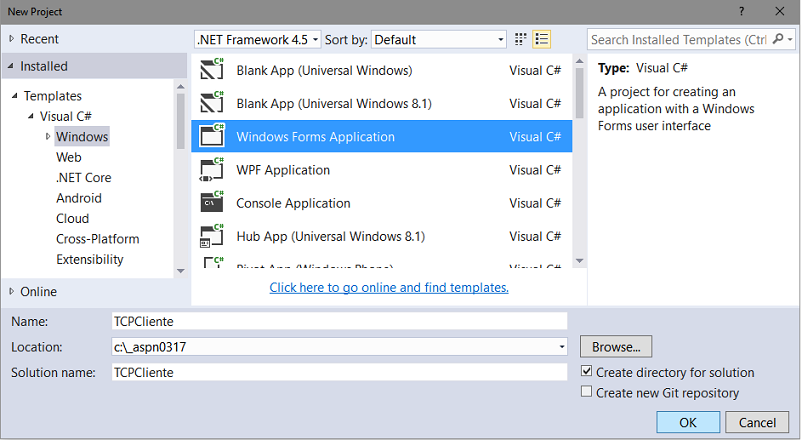Open the .NET Framework version dropdown
Image resolution: width=802 pixels, height=440 pixels.
[258, 39]
